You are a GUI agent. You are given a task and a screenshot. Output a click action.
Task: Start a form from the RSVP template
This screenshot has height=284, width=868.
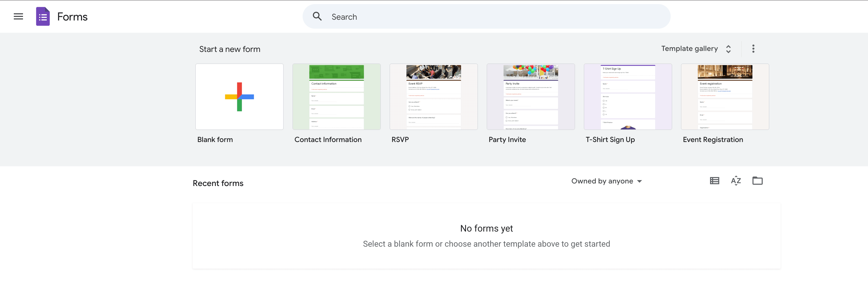pos(433,97)
